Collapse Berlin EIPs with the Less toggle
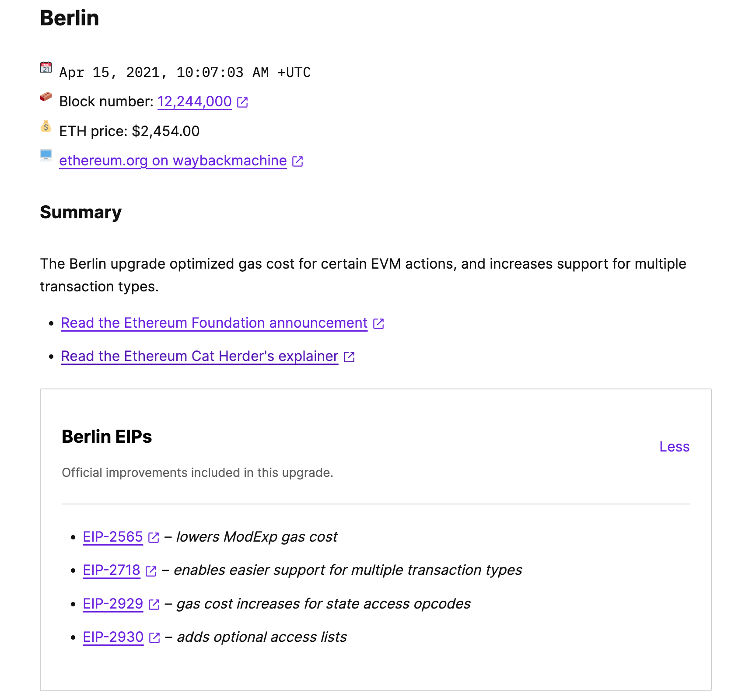 [674, 447]
